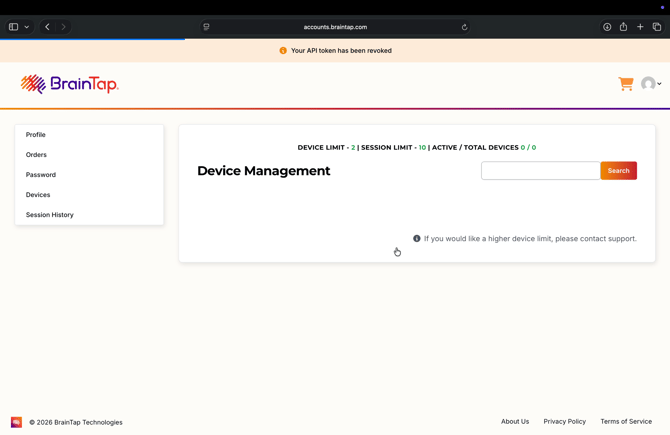Show the tab overview icon
The image size is (670, 435).
pos(657,27)
